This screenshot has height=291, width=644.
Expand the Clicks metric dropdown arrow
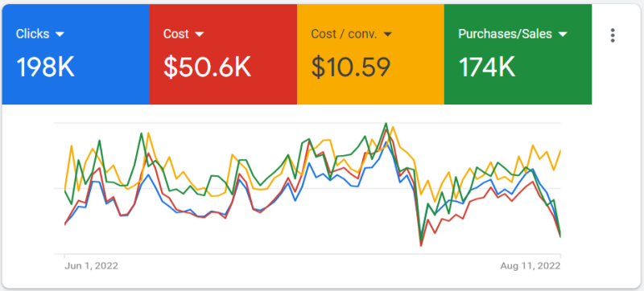click(x=60, y=35)
